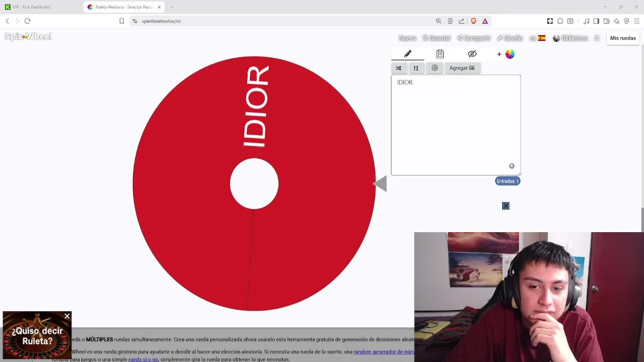Shuffle the wheel entries
This screenshot has width=644, height=362.
398,68
